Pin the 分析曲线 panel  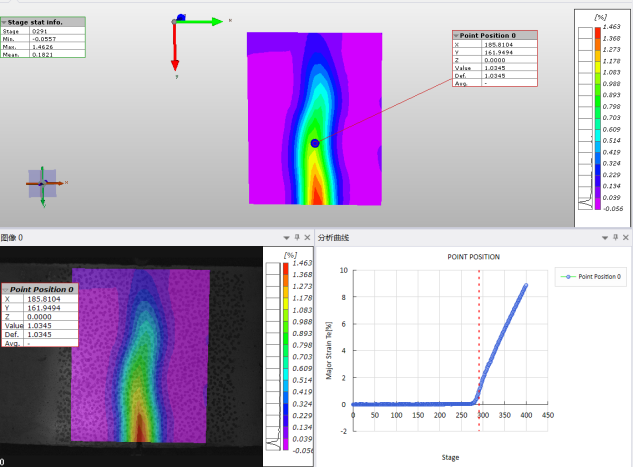coord(616,238)
